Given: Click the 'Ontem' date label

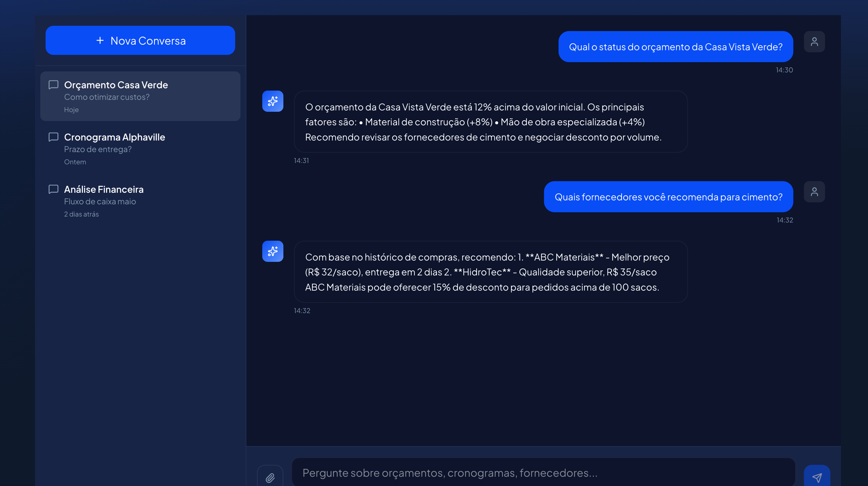Looking at the screenshot, I should point(75,162).
